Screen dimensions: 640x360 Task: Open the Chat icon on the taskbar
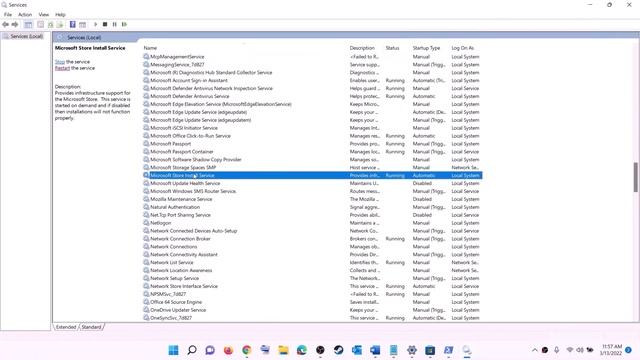210,350
